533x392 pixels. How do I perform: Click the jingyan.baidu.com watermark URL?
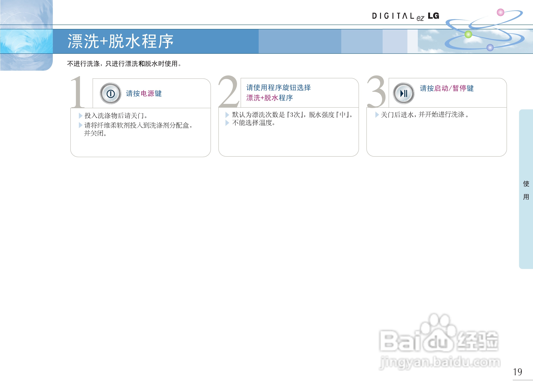[x=440, y=362]
